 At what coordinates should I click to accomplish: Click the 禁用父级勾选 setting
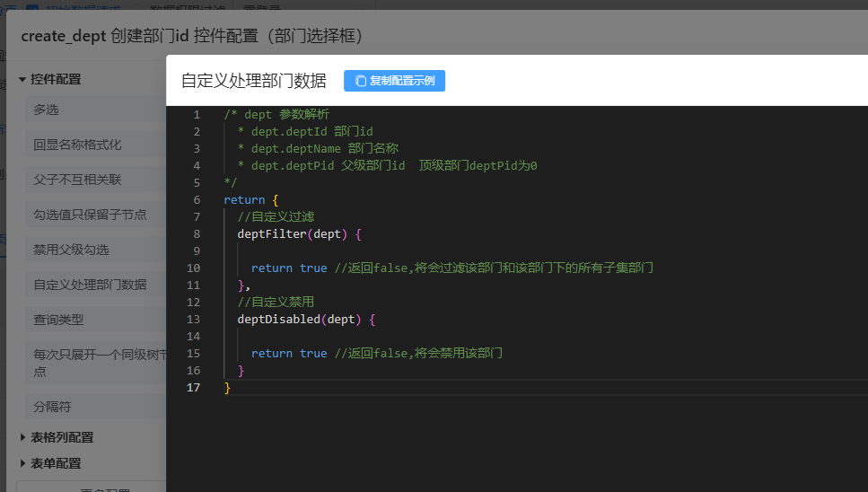[x=71, y=250]
